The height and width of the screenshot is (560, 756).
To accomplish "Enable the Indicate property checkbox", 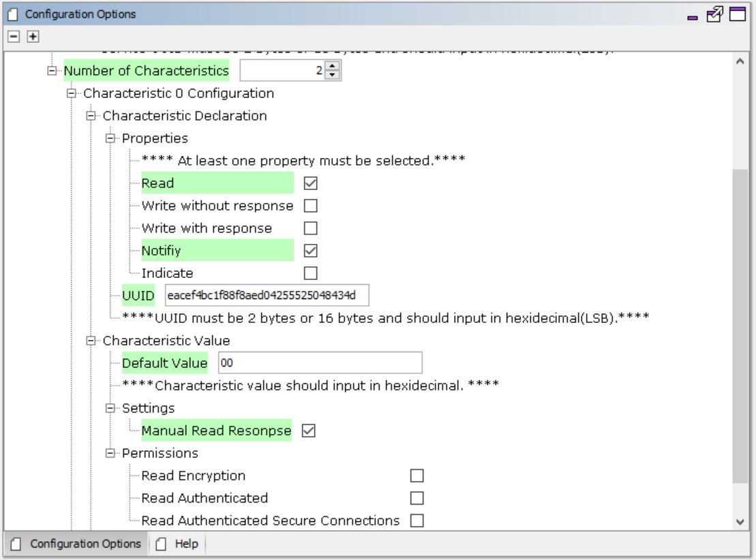I will [310, 273].
